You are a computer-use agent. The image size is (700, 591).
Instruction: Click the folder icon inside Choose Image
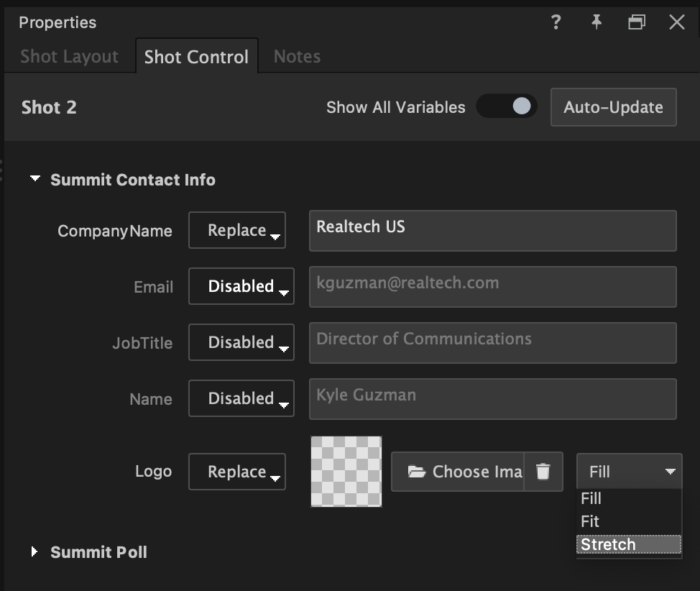click(416, 472)
